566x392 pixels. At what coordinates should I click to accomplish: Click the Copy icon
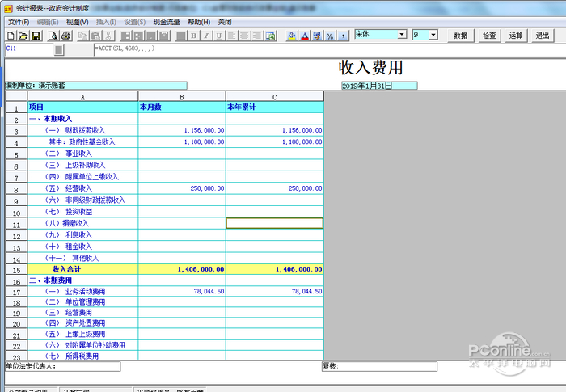click(83, 36)
